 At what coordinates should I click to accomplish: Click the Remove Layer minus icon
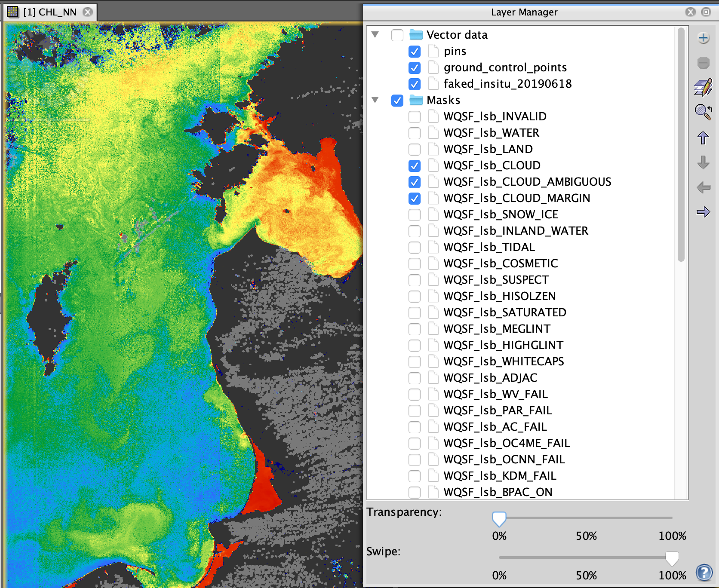703,63
